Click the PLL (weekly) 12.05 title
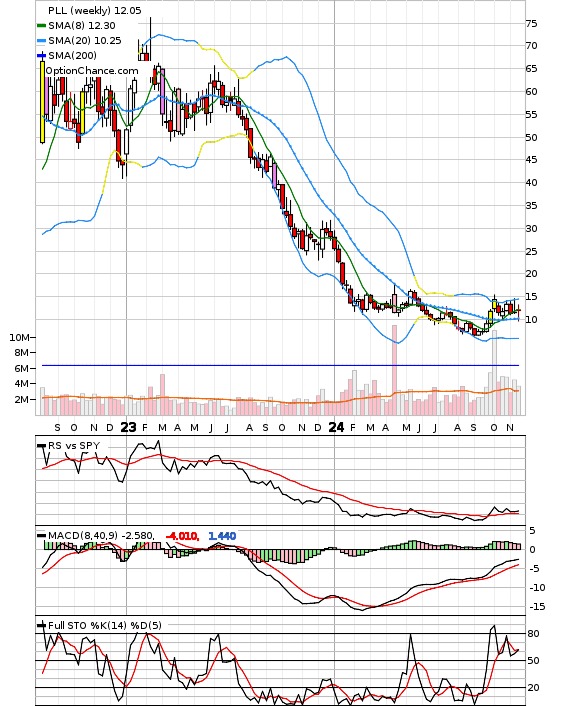Viewport: 566px width, 706px height. point(95,10)
